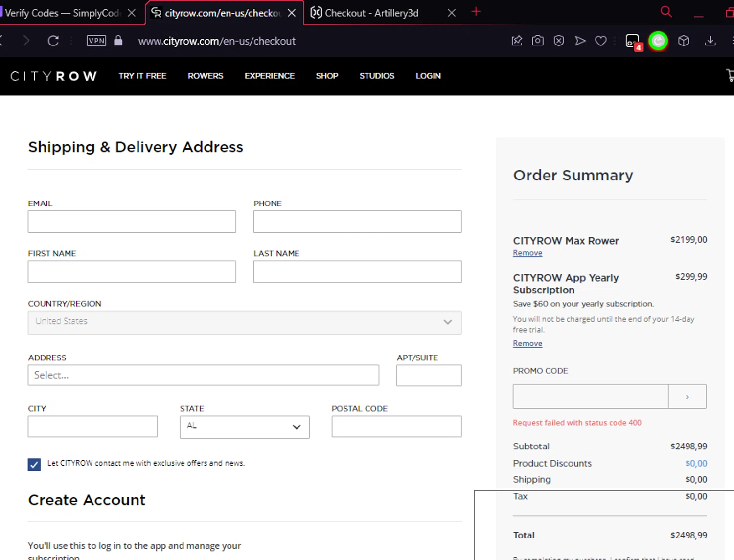Open the Country/Region dropdown

tap(245, 322)
